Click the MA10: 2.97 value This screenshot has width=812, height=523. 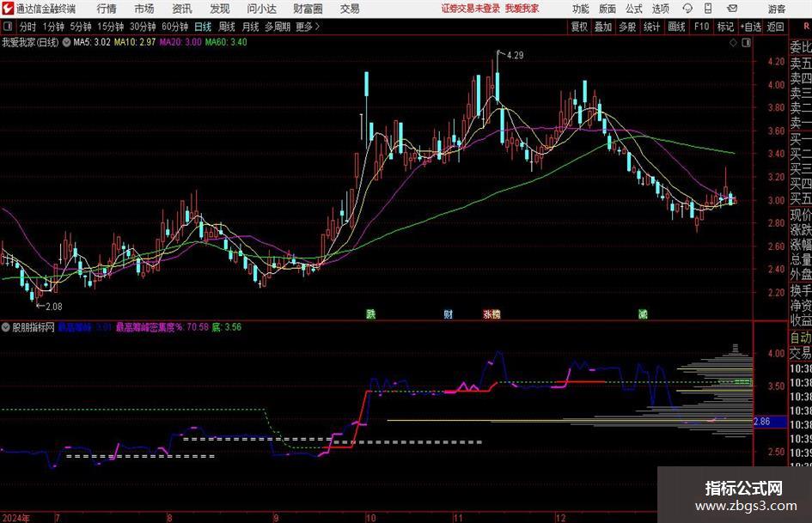135,42
